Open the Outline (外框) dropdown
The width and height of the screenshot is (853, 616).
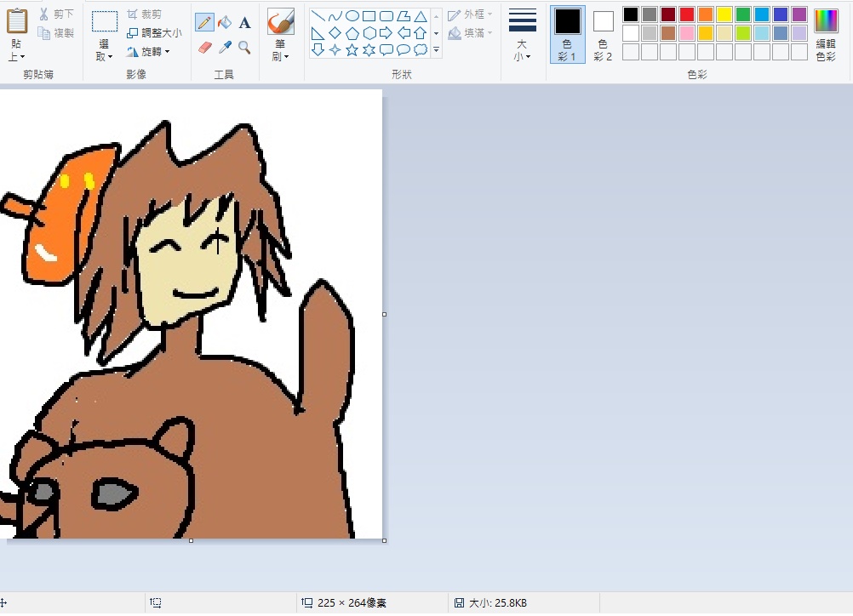click(470, 14)
